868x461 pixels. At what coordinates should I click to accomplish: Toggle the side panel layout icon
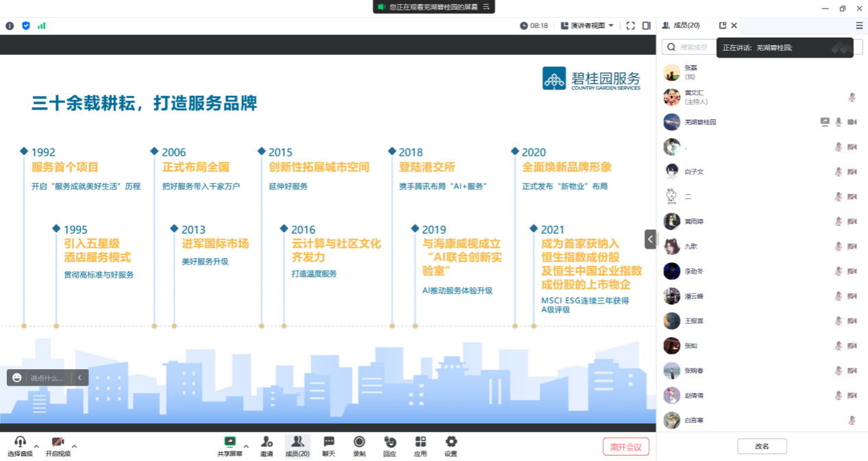tap(647, 25)
